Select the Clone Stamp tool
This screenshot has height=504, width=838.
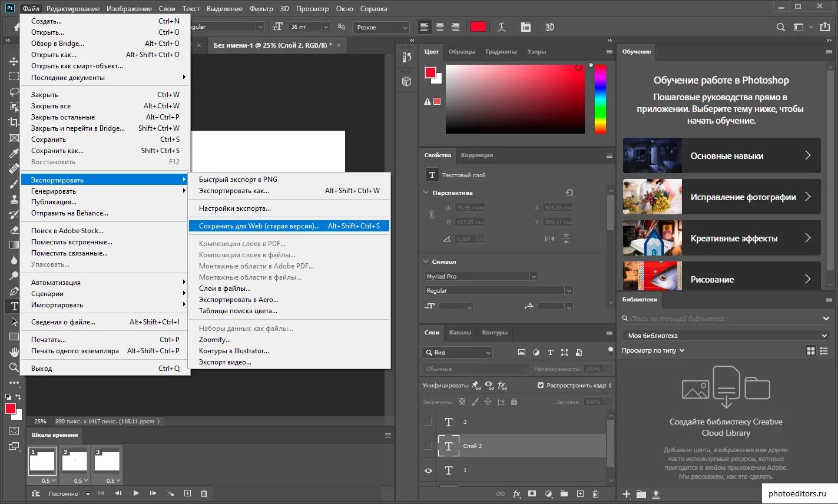pyautogui.click(x=14, y=199)
